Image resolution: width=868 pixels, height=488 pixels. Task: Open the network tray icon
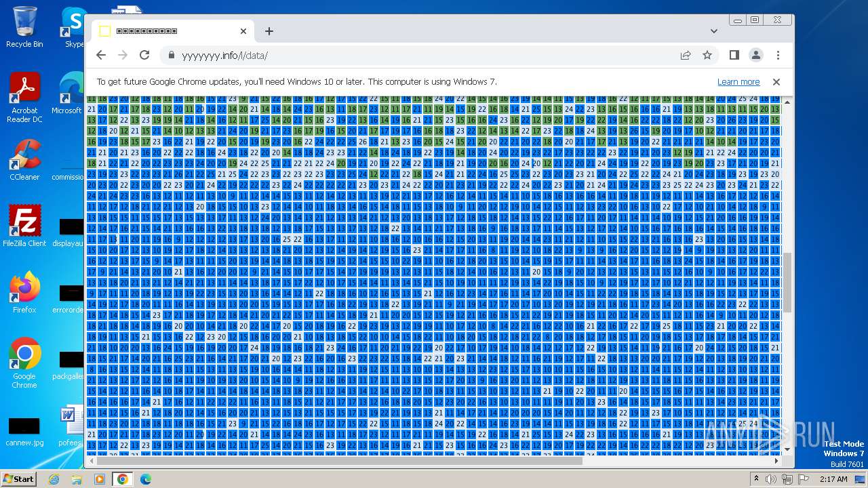(x=787, y=479)
